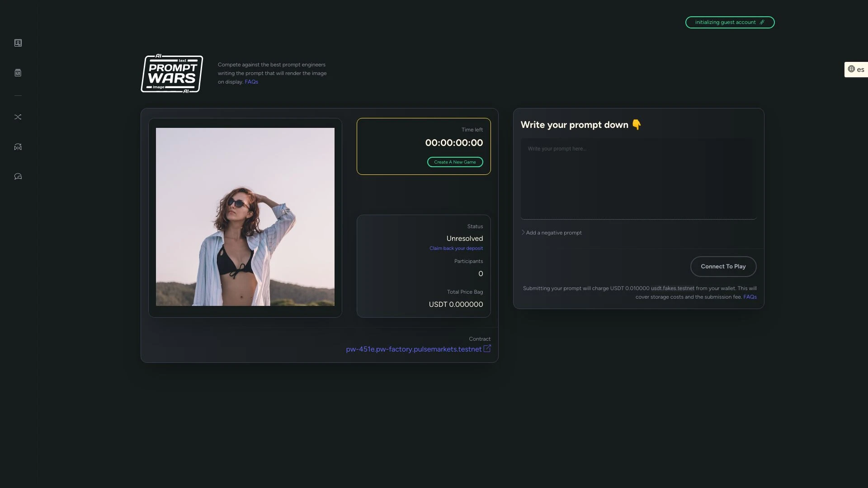Image resolution: width=868 pixels, height=488 pixels.
Task: Click the Claim back your deposit link
Action: pyautogui.click(x=456, y=248)
